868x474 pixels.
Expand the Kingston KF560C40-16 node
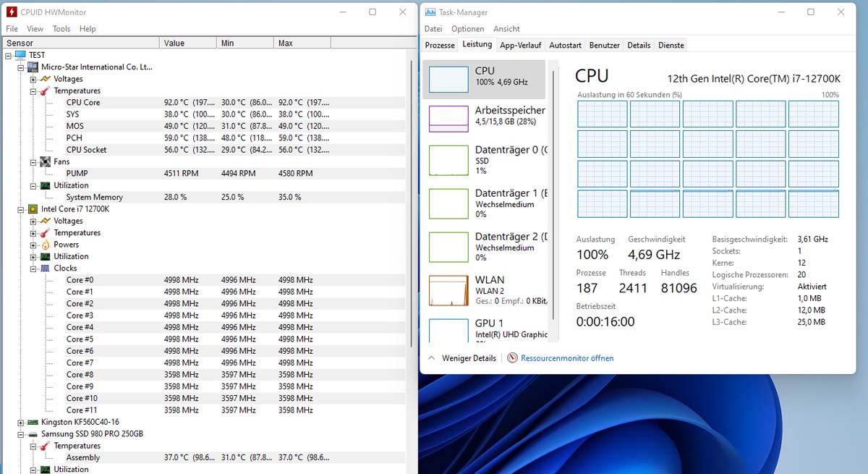[21, 422]
